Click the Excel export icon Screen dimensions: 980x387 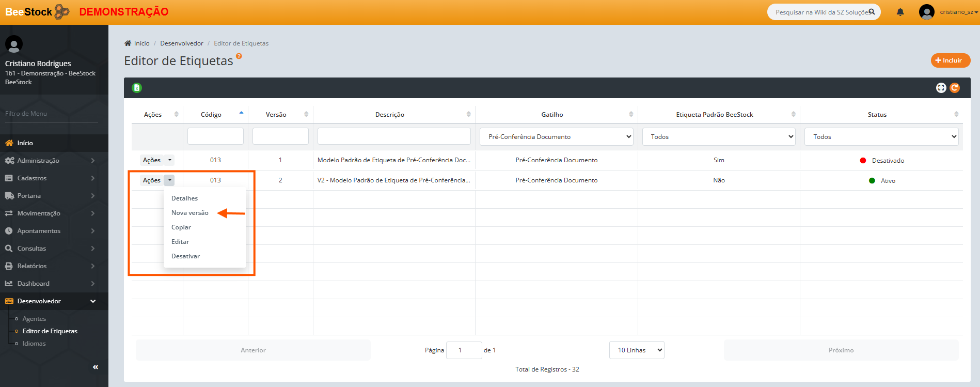[x=137, y=88]
